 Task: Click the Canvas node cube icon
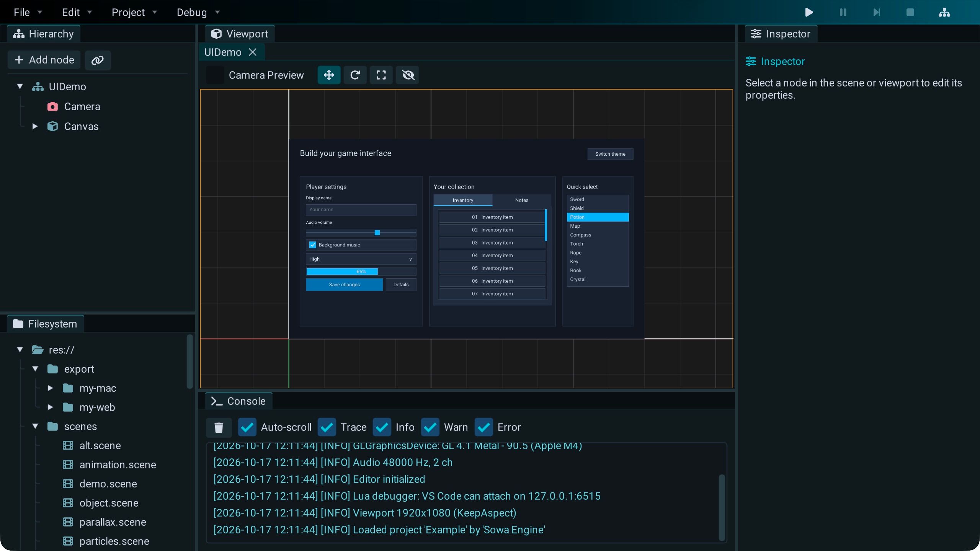pyautogui.click(x=52, y=126)
